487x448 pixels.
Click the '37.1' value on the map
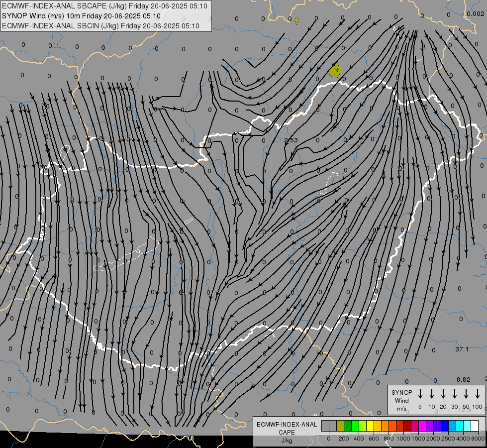(x=462, y=349)
